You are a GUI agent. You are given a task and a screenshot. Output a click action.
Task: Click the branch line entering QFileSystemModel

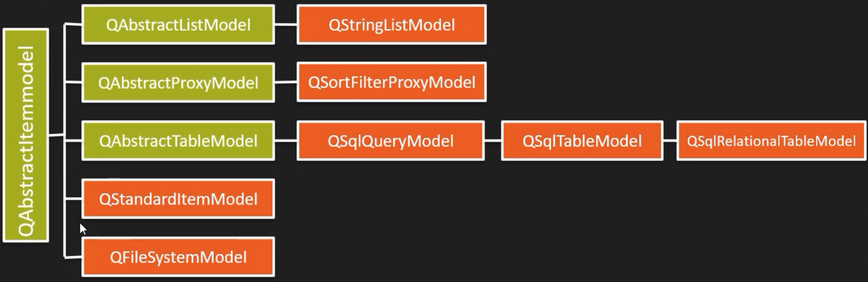coord(73,257)
